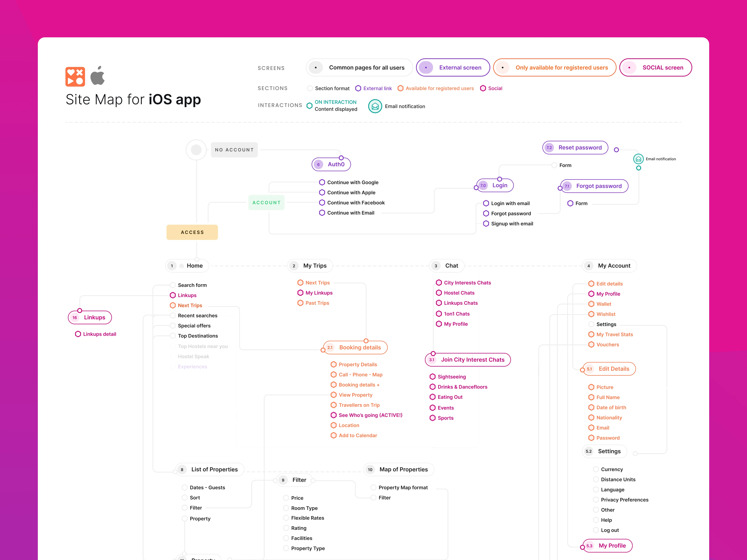Select the circle next to Currency
747x560 pixels.
tap(596, 469)
